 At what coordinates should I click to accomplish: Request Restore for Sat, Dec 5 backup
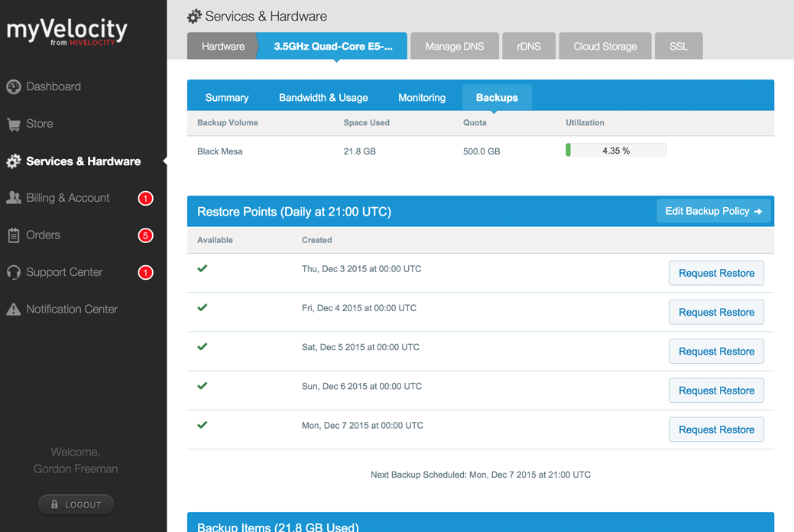(x=717, y=351)
